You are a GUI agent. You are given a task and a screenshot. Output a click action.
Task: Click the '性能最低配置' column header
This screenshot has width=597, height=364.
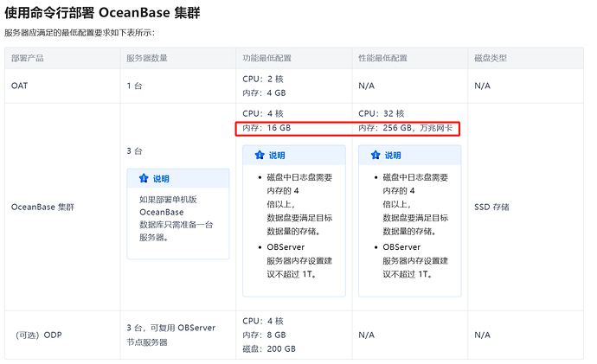pos(382,58)
